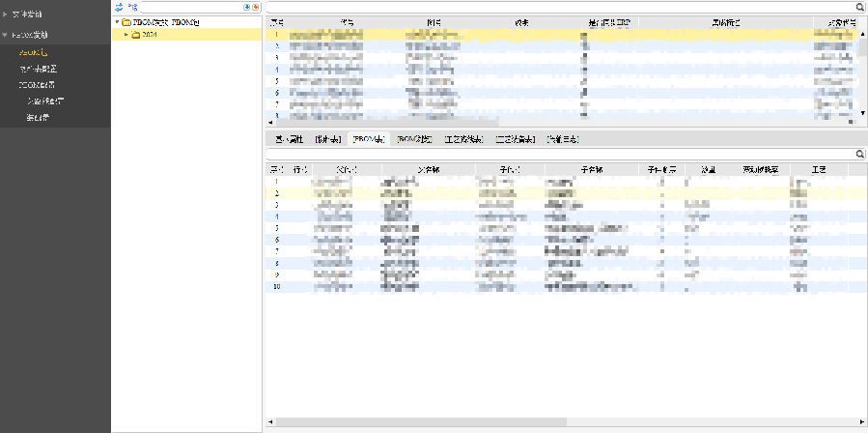
Task: Click the blue arrow icon in tree search box
Action: 247,7
